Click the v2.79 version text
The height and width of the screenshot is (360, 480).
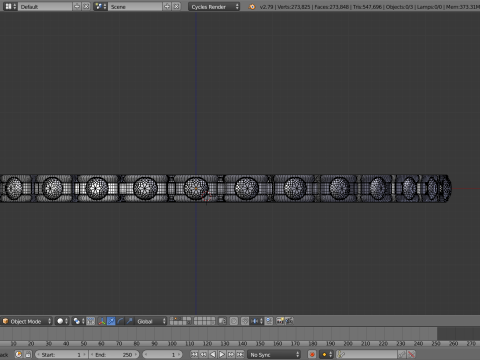point(267,7)
